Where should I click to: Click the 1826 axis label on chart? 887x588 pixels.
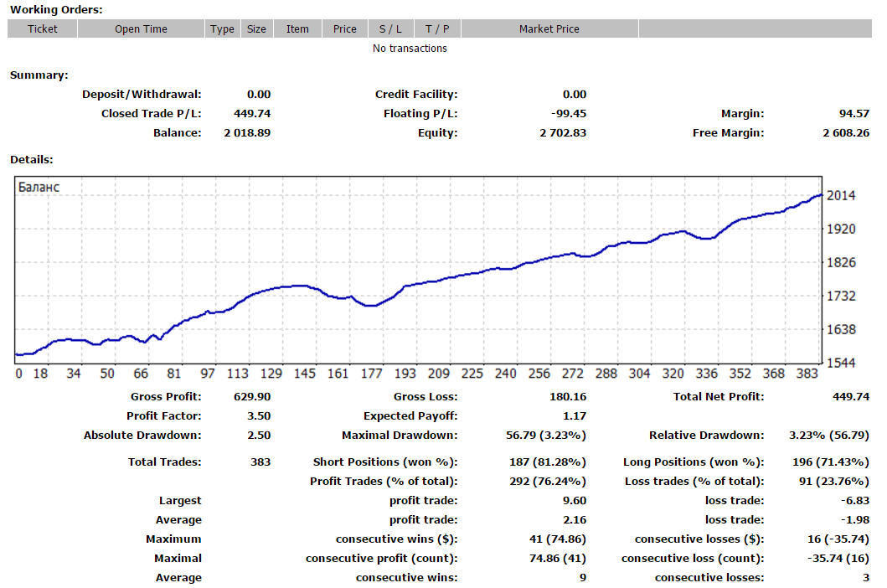click(x=841, y=263)
